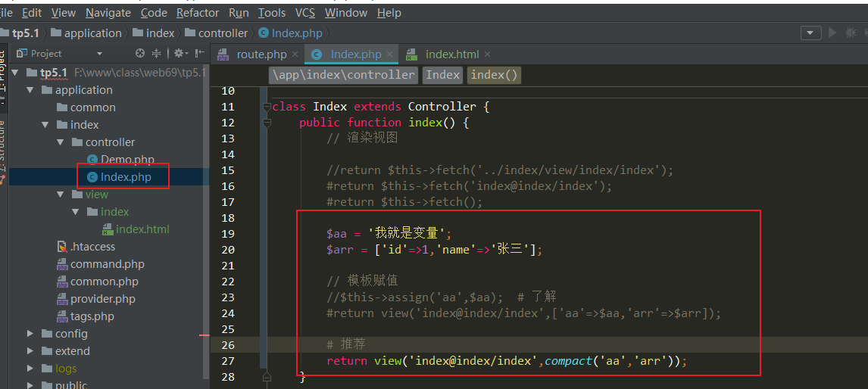Expand the logs folder arrow
The width and height of the screenshot is (868, 389).
pyautogui.click(x=30, y=369)
